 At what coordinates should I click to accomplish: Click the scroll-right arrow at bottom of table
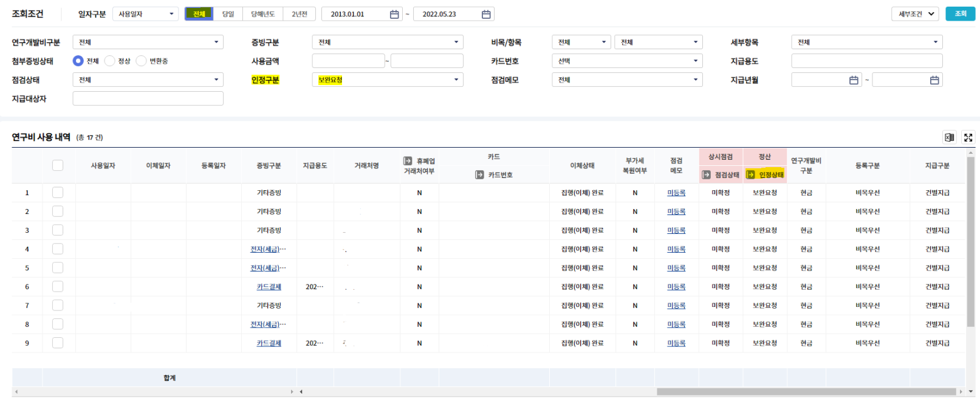[961, 392]
